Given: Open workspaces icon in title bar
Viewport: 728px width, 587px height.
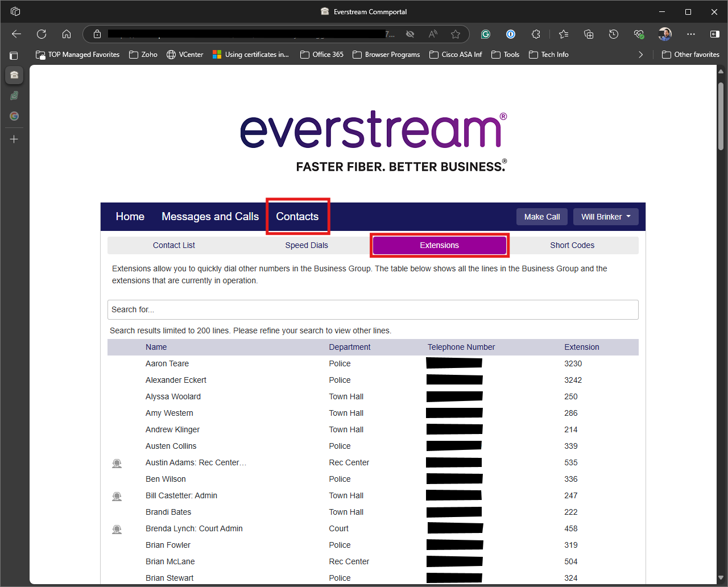Looking at the screenshot, I should coord(15,11).
